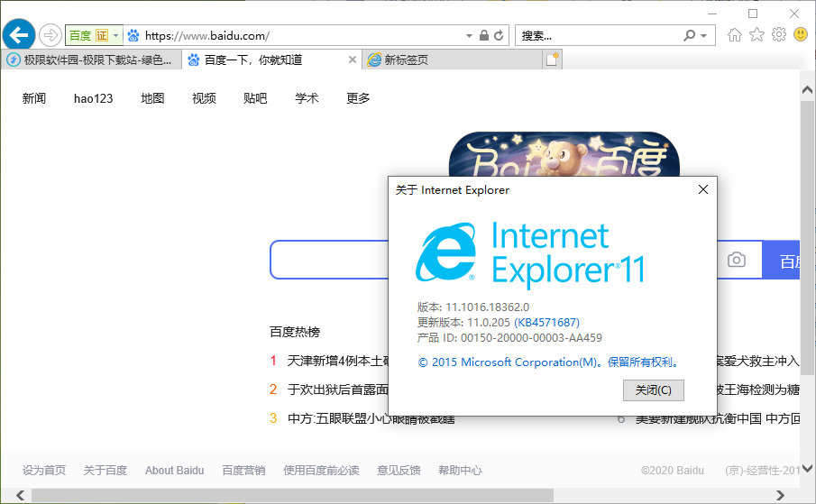Switch to the 极限软件园 tab
The image size is (816, 504).
click(x=90, y=60)
